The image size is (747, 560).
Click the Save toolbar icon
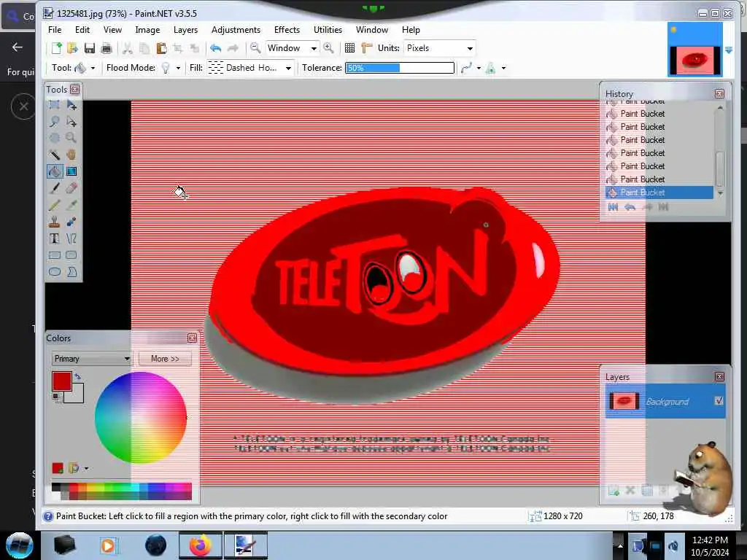(89, 48)
